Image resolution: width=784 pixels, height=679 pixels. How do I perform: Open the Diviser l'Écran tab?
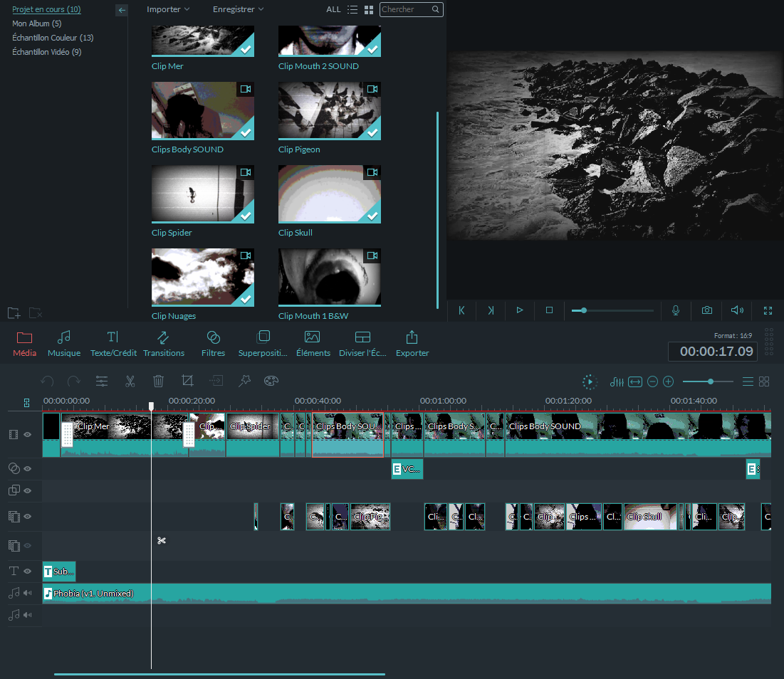[x=362, y=344]
